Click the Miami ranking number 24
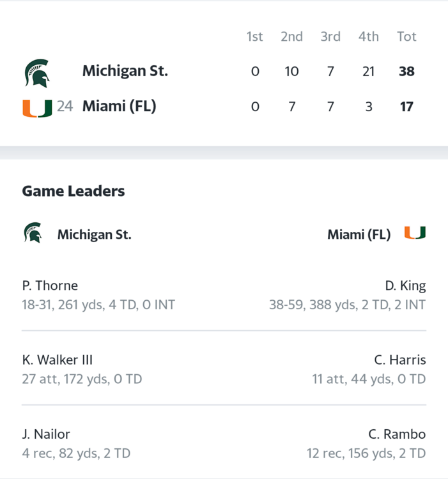Screen dimensions: 448x479 (65, 107)
